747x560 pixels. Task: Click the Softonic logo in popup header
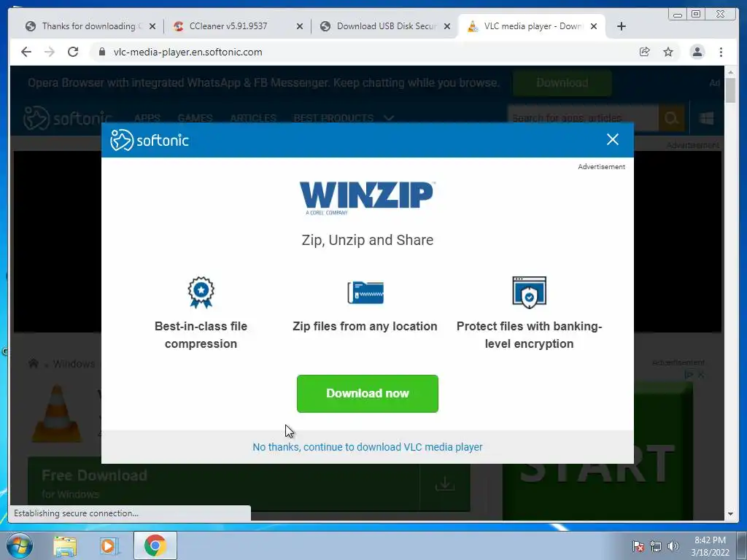point(150,140)
